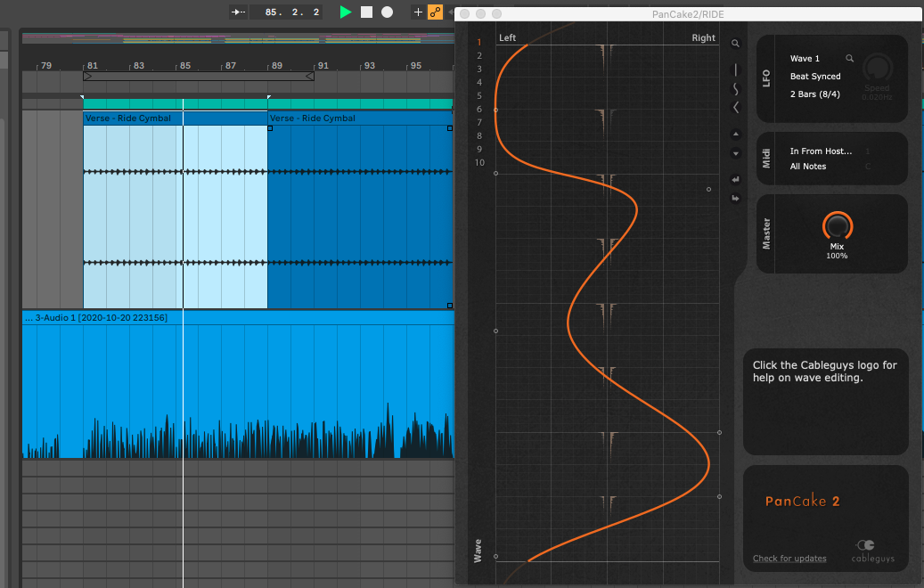The height and width of the screenshot is (588, 924).
Task: Click the PanCake 2 logo
Action: [802, 501]
